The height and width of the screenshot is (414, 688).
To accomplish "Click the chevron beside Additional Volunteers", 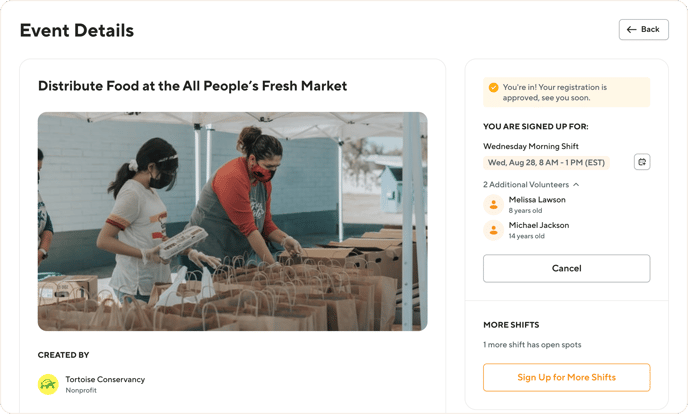I will point(576,185).
